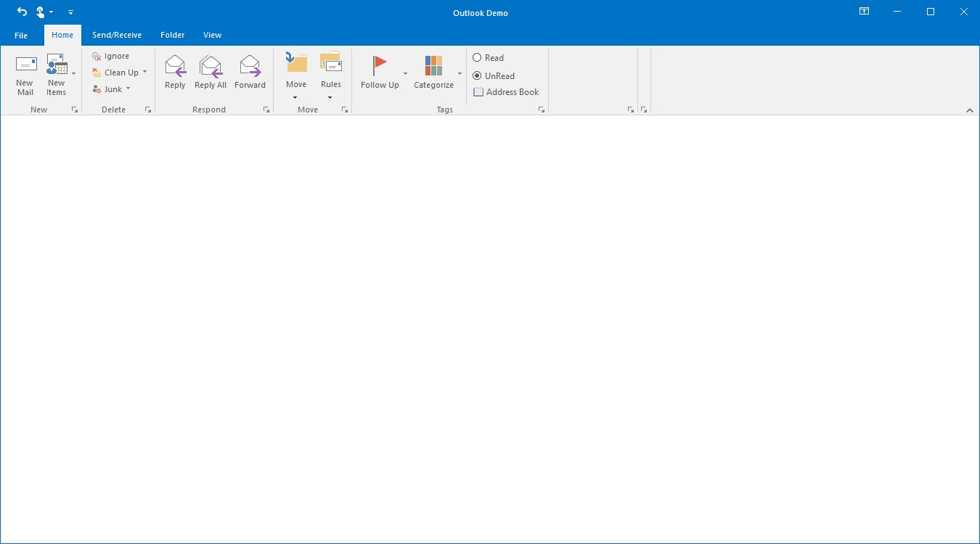Expand the Rules dropdown arrow

pos(331,97)
